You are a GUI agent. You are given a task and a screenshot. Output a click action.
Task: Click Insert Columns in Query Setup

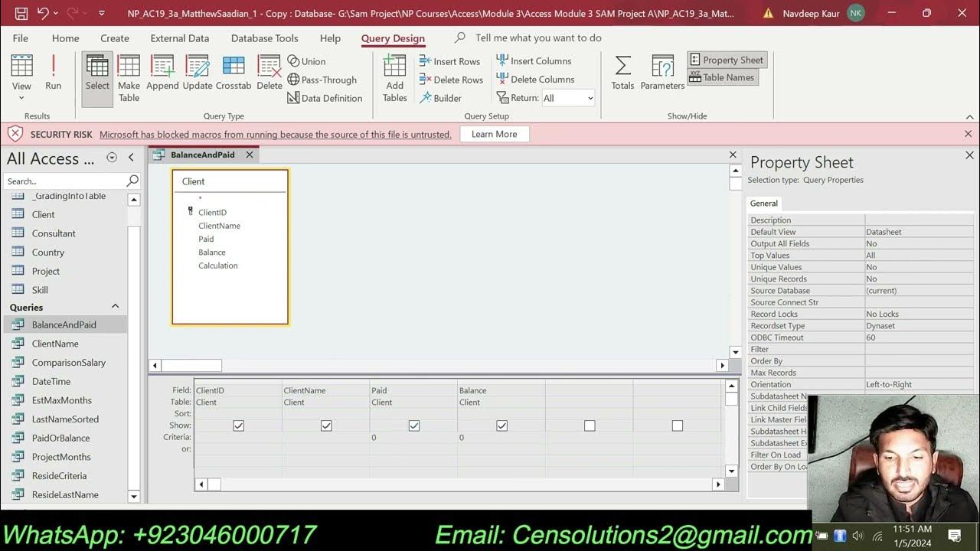pyautogui.click(x=534, y=61)
